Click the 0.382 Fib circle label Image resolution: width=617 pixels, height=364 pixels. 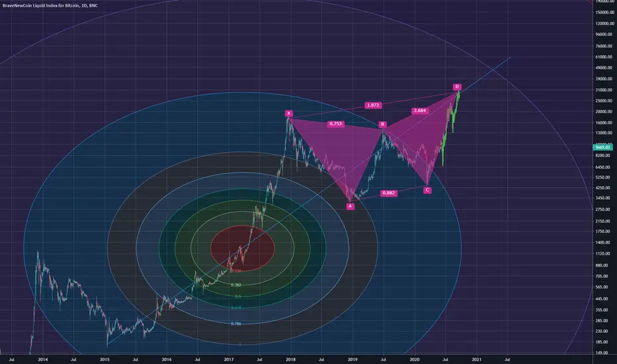[236, 285]
